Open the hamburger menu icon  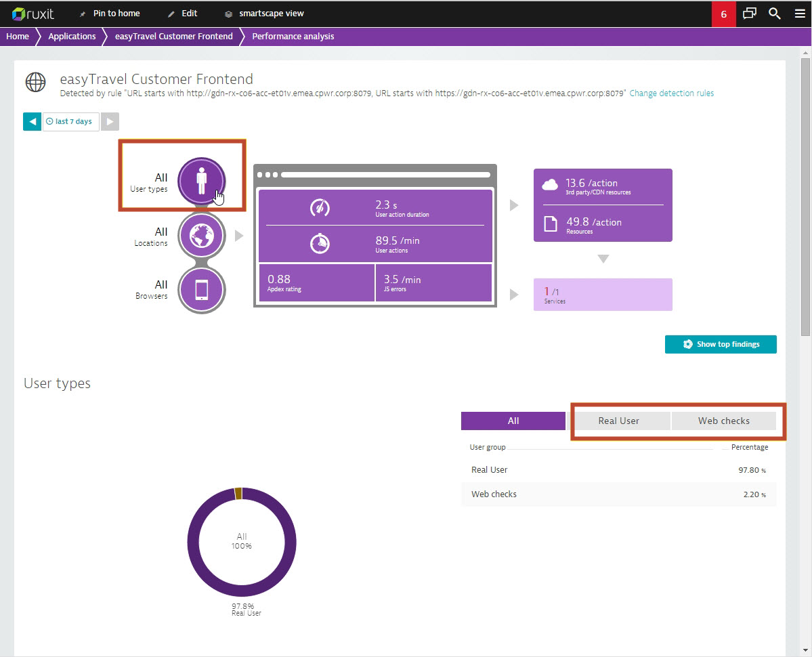tap(800, 14)
